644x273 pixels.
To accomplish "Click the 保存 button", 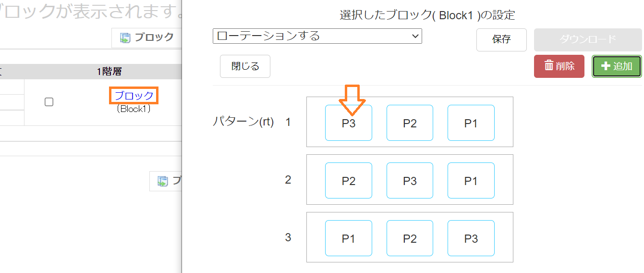I will click(501, 39).
